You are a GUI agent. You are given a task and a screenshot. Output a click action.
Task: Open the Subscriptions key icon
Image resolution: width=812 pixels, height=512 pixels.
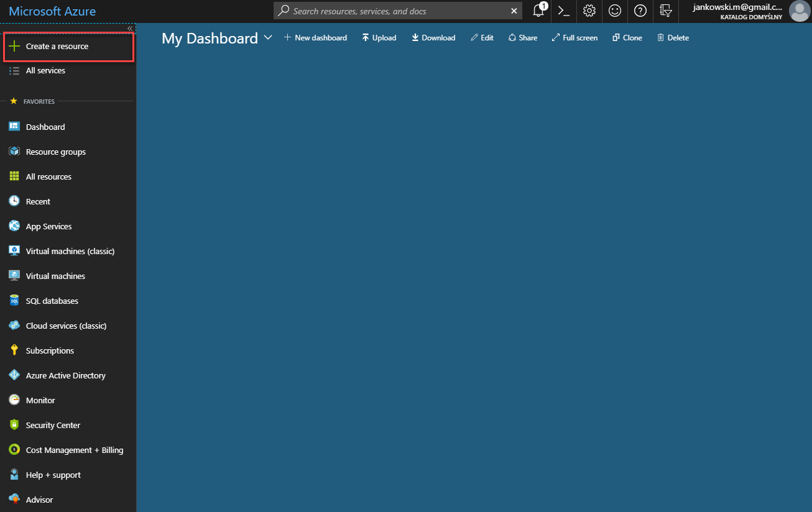14,350
